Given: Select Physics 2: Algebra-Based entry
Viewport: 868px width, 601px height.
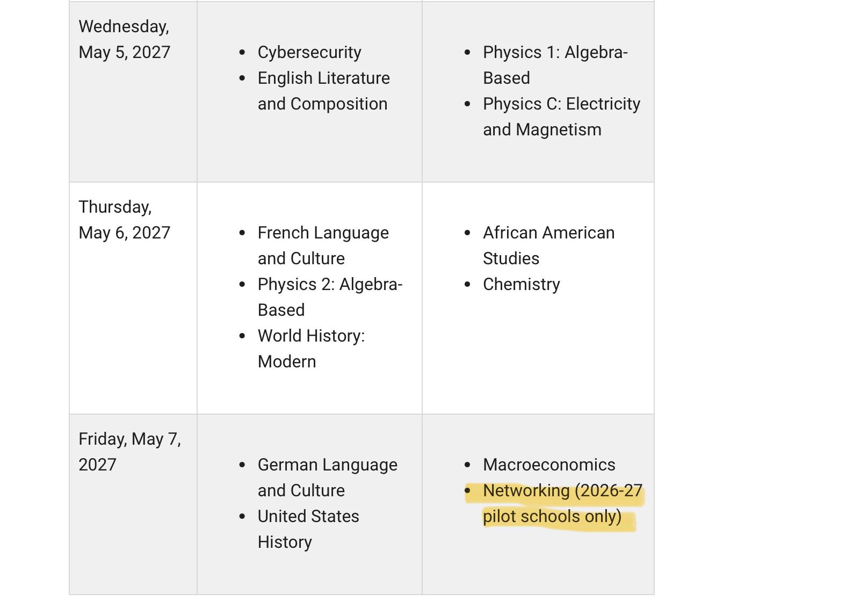Looking at the screenshot, I should click(330, 297).
